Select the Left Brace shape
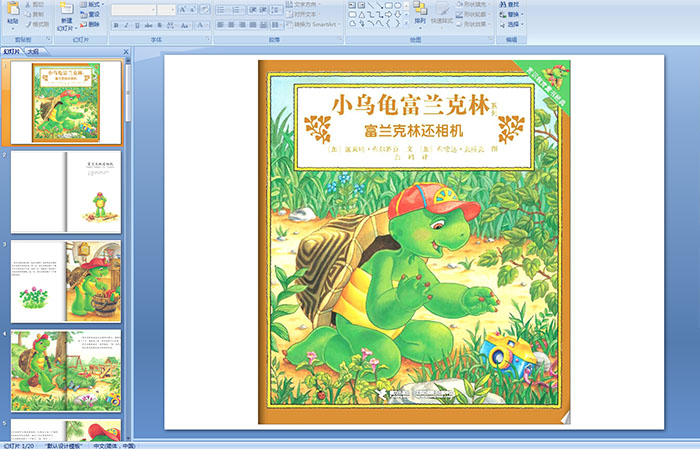This screenshot has width=700, height=449. [x=388, y=23]
